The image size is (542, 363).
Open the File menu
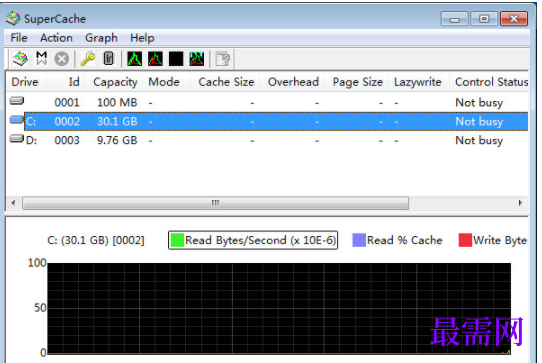click(x=19, y=38)
